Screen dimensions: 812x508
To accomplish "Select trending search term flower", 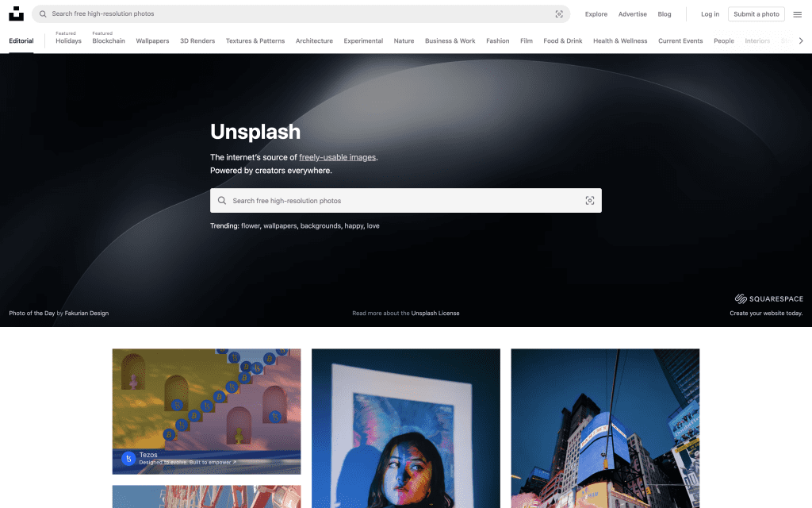I will pos(250,226).
